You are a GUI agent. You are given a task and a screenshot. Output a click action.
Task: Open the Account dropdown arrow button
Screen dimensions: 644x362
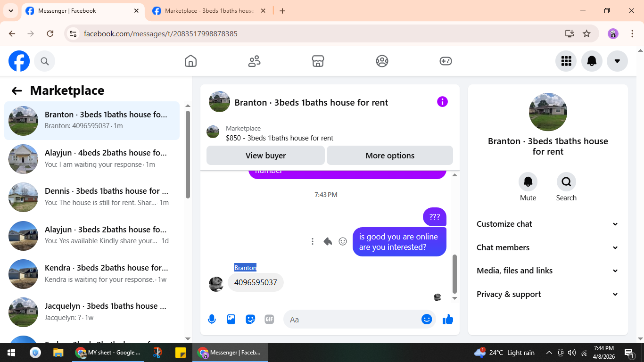[x=617, y=61]
